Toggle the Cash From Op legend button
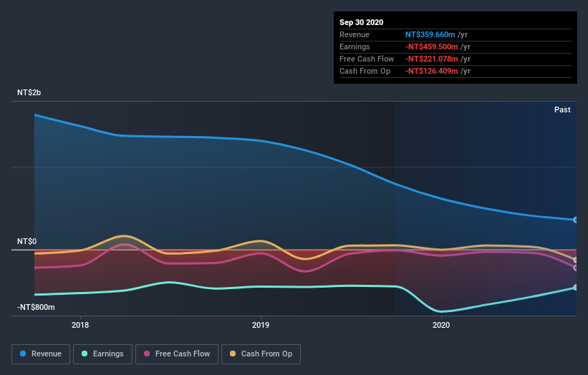 coord(261,354)
